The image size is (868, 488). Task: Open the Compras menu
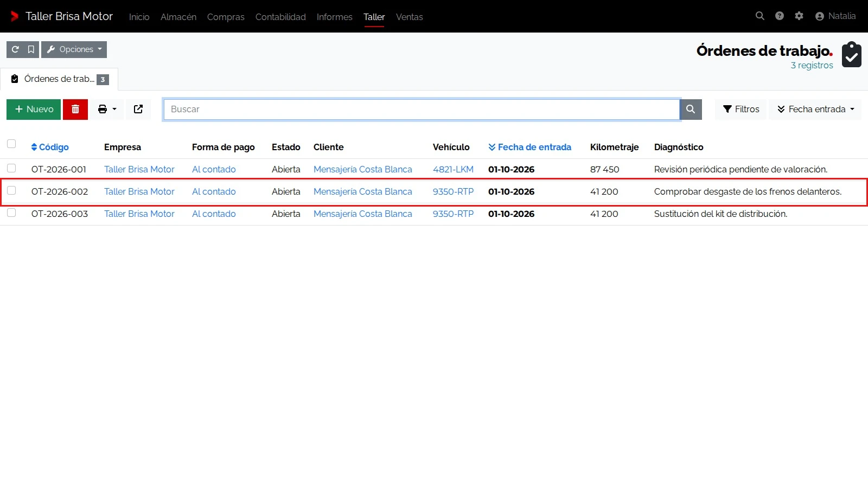click(x=226, y=17)
